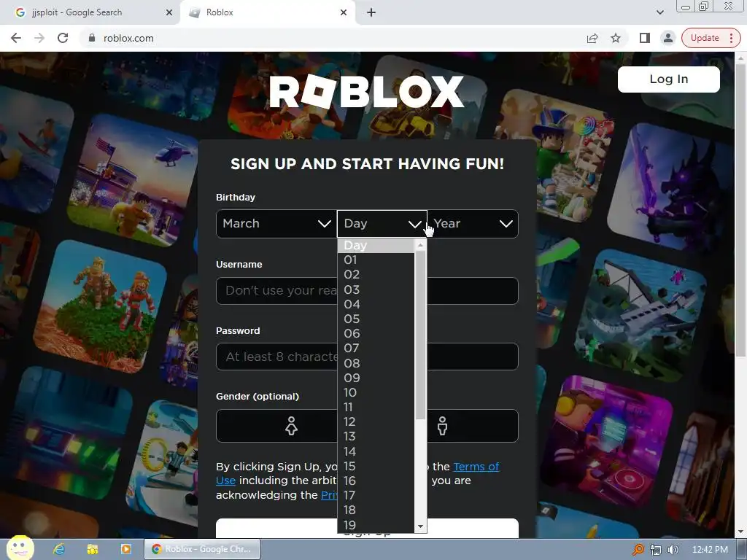Image resolution: width=747 pixels, height=560 pixels.
Task: Choose 13 in the day list
Action: (x=376, y=437)
